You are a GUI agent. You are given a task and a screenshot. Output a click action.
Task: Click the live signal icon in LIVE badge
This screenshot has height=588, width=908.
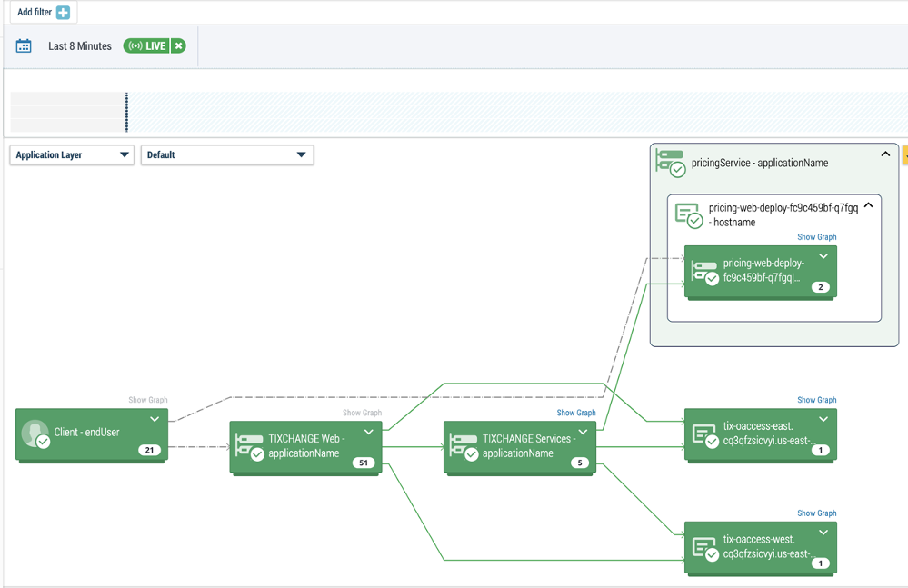tap(135, 45)
